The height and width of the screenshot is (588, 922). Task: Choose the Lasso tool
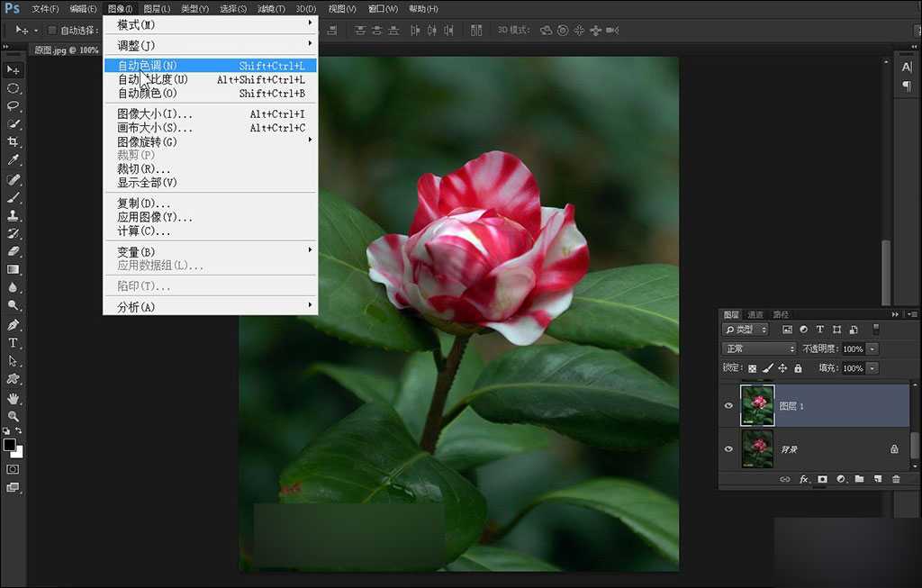[14, 105]
